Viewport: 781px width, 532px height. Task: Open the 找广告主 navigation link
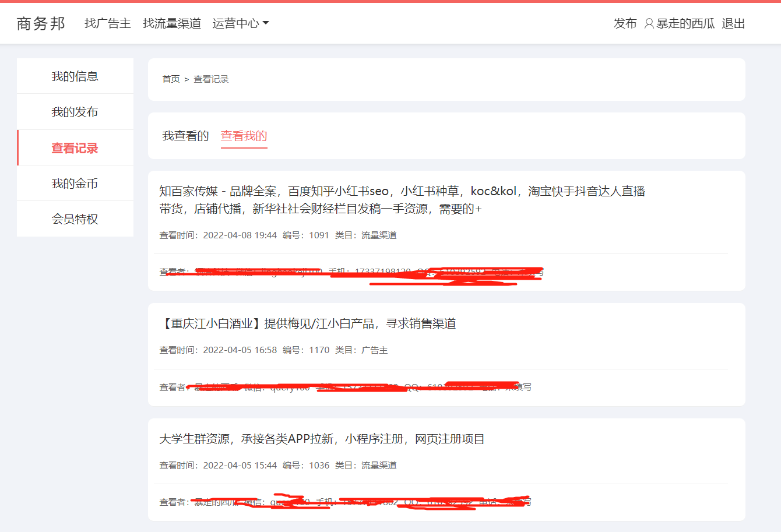coord(108,23)
